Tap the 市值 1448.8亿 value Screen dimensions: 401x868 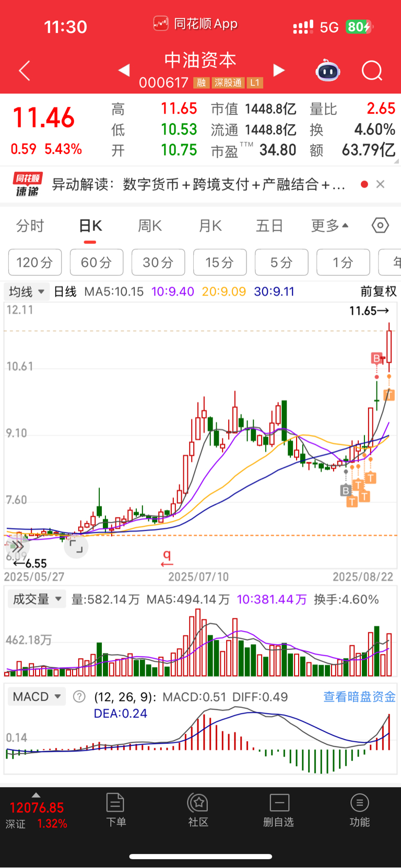tap(270, 109)
